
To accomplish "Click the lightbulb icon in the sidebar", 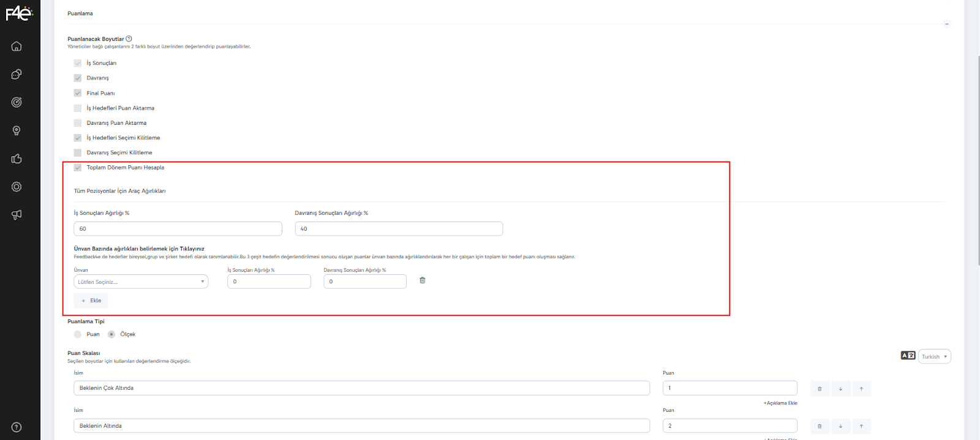I will (17, 130).
